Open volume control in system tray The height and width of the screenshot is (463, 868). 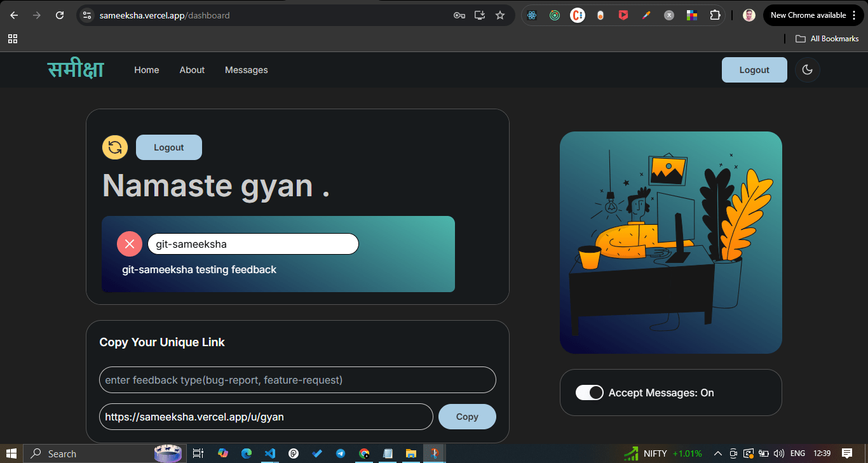coord(779,453)
